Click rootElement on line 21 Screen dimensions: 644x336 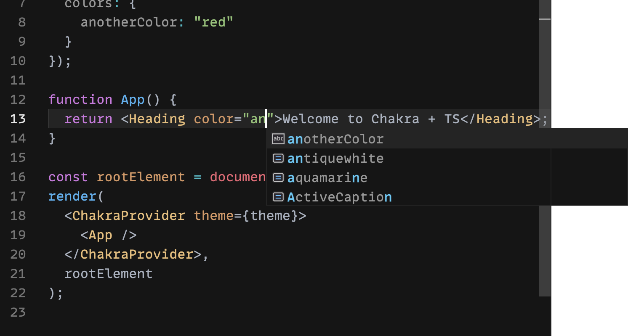click(109, 273)
